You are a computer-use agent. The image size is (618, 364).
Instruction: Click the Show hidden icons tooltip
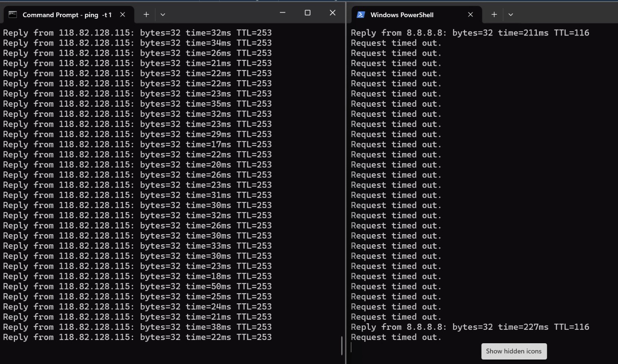(x=514, y=351)
